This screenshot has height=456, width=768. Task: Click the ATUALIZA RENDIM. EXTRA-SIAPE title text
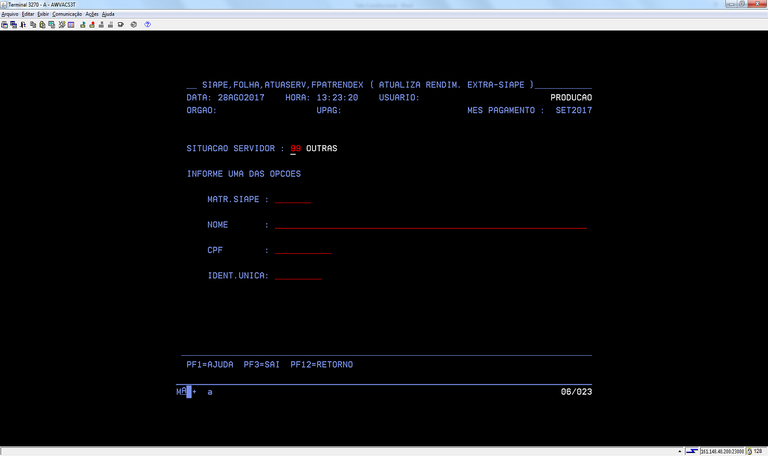click(451, 85)
